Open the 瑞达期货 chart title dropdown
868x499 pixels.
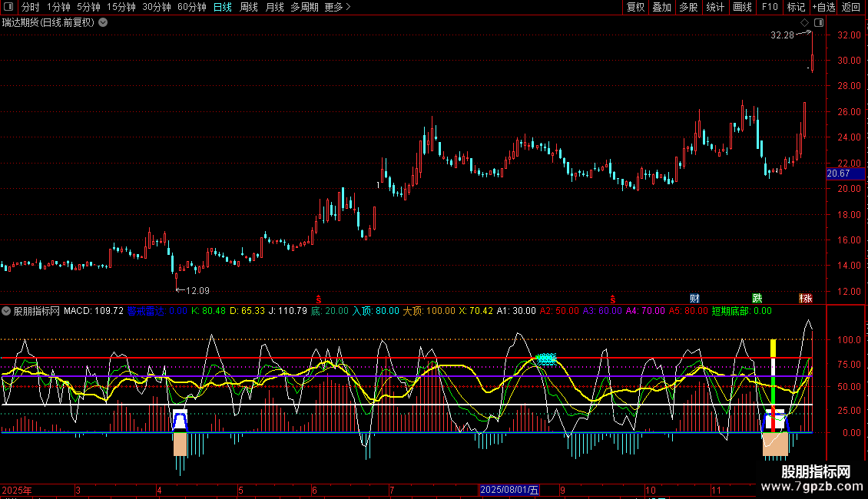coord(103,22)
